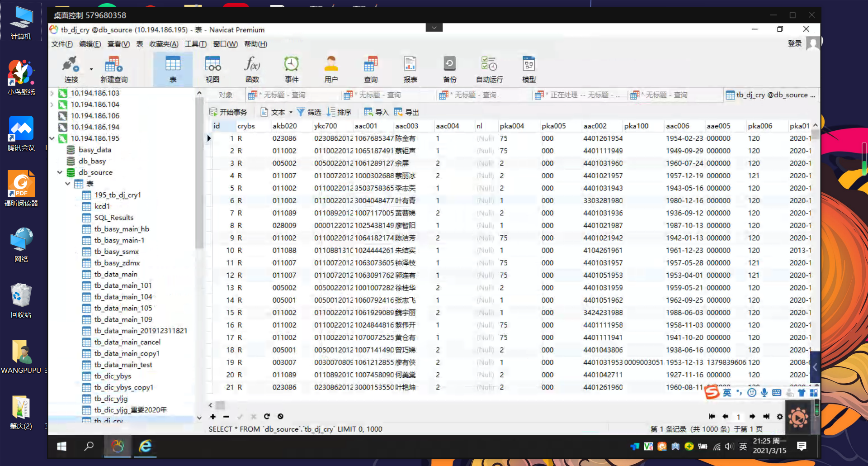Click the Login (登录) link
Image resolution: width=868 pixels, height=466 pixels.
click(794, 43)
